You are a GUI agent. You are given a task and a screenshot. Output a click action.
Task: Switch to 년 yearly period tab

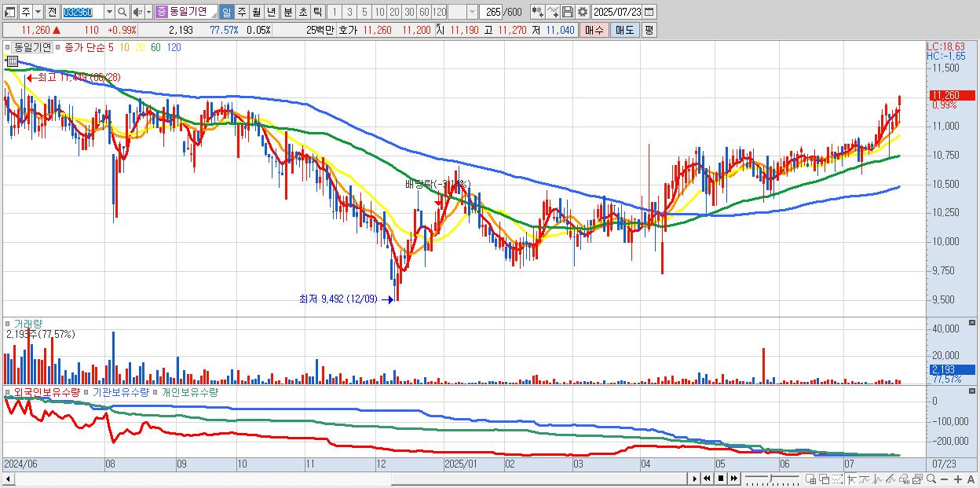pyautogui.click(x=271, y=12)
